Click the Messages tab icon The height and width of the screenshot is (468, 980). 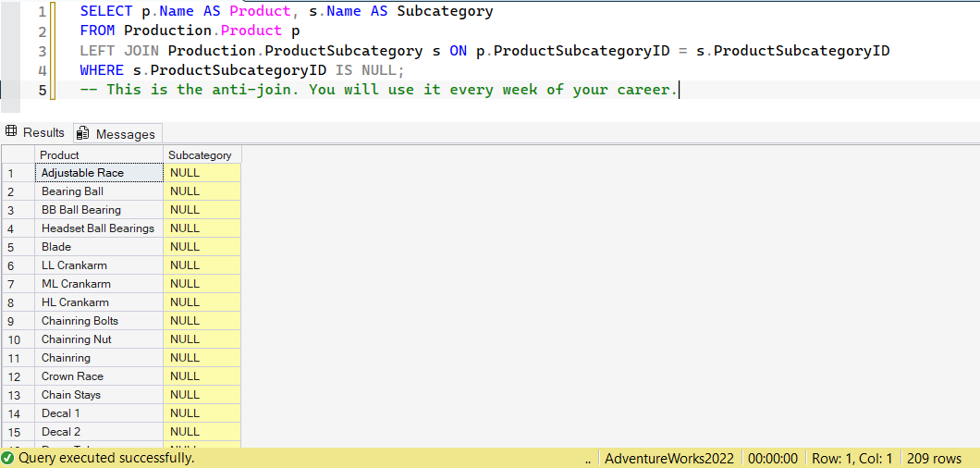pyautogui.click(x=84, y=134)
